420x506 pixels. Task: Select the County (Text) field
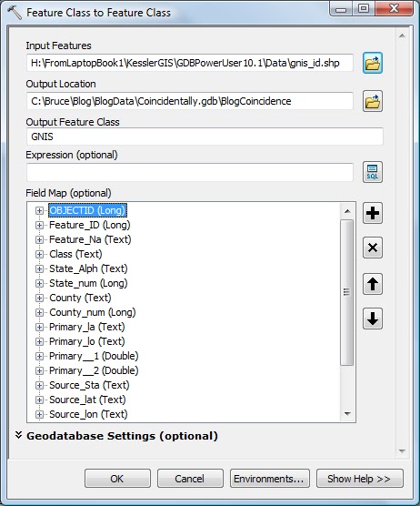[80, 298]
